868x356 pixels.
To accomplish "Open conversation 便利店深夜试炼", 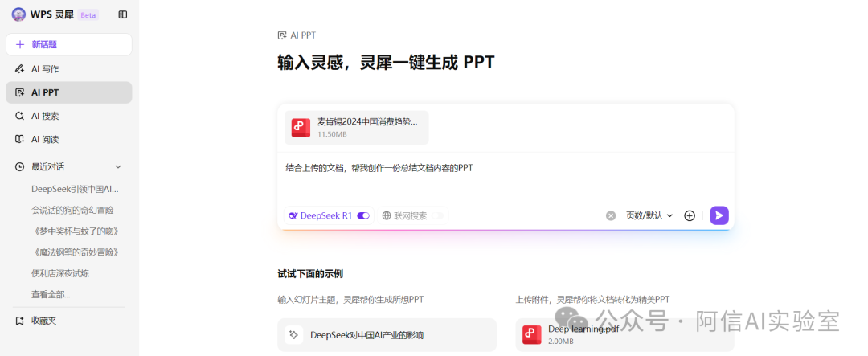I will tap(60, 273).
